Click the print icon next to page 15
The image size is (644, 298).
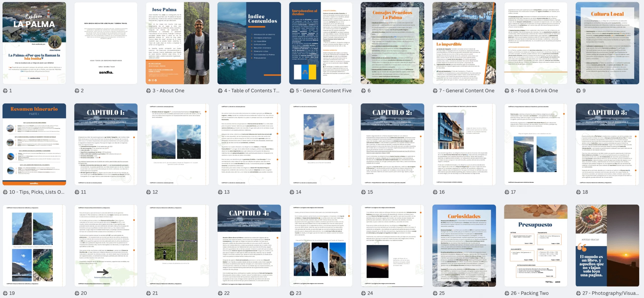pos(363,192)
